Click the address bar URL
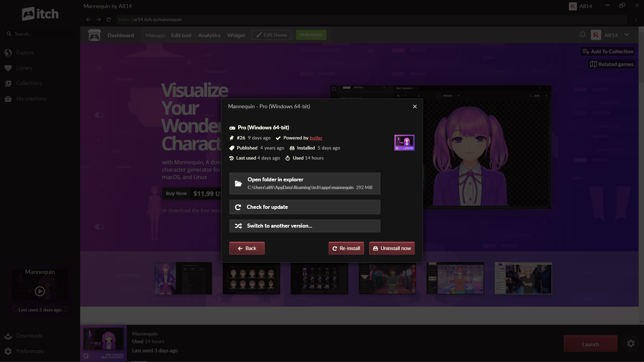Image resolution: width=644 pixels, height=362 pixels. coord(150,19)
